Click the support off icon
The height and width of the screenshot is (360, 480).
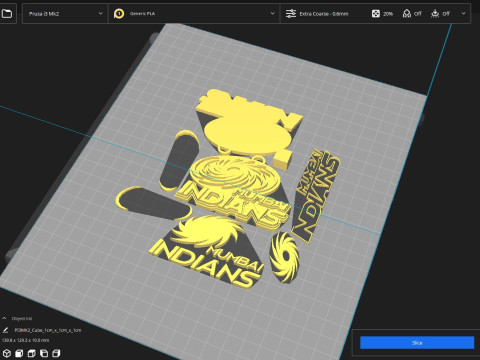click(x=407, y=14)
